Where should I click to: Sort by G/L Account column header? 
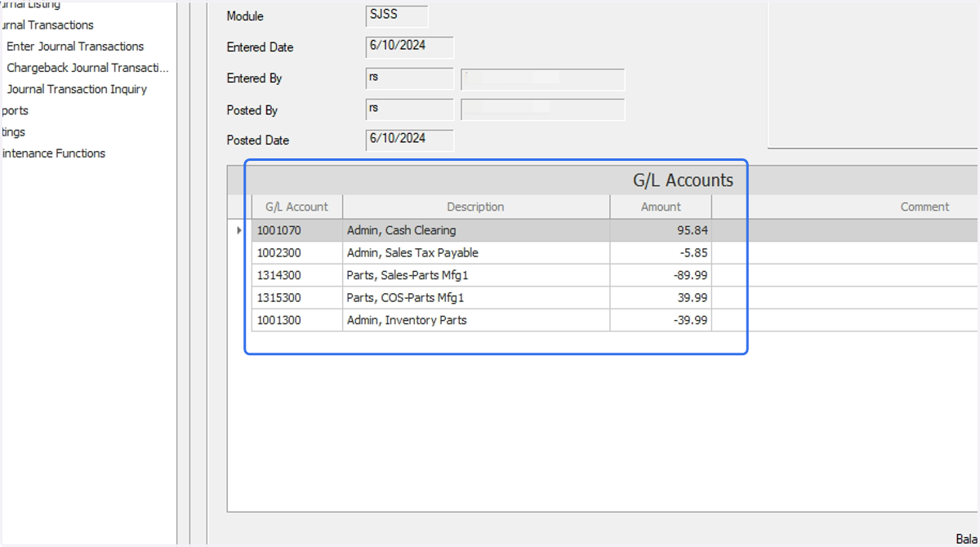coord(297,207)
